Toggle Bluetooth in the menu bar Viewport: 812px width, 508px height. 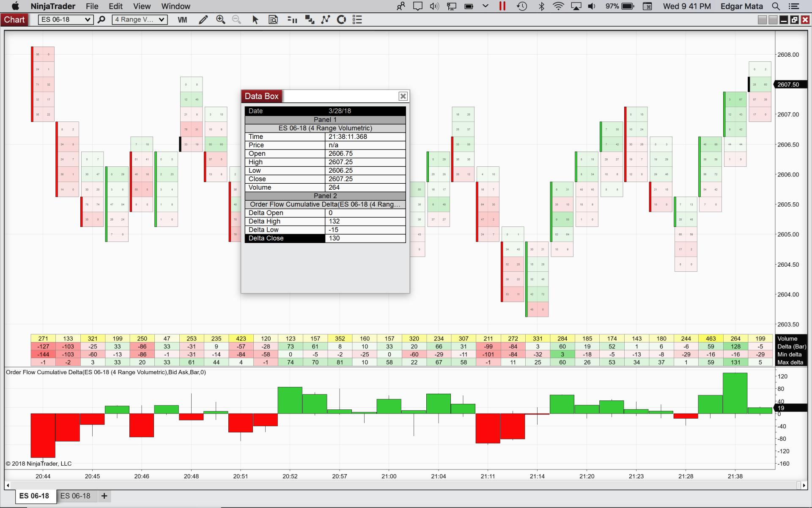tap(541, 6)
